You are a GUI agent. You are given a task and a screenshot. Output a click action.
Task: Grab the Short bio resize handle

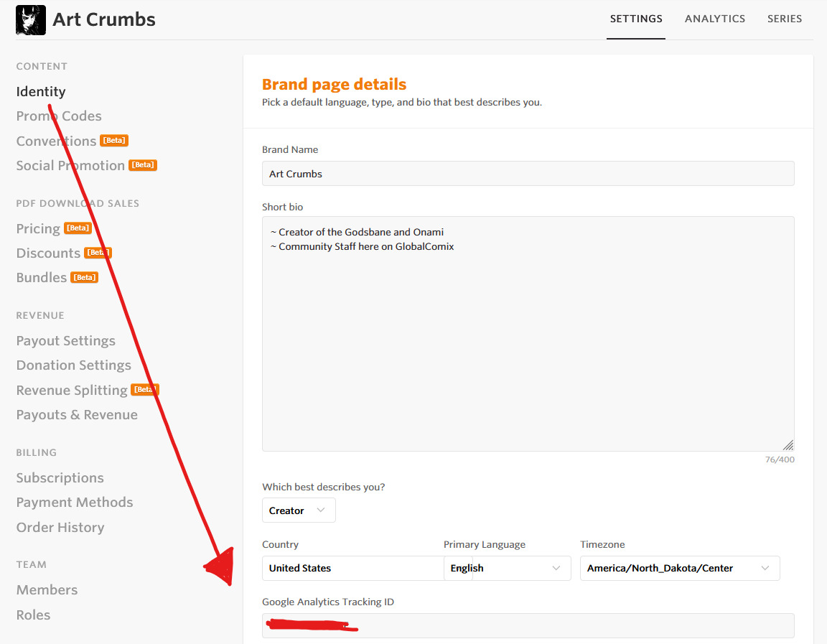[x=788, y=444]
